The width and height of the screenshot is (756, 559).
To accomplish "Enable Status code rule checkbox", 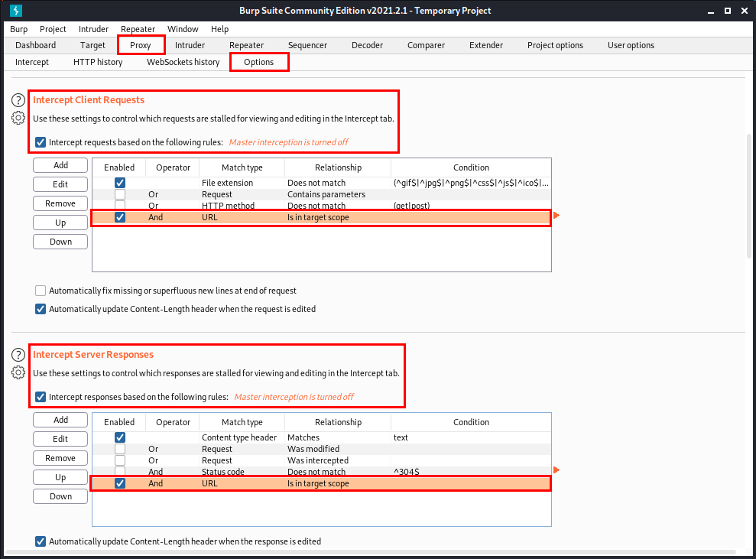I will (x=120, y=471).
